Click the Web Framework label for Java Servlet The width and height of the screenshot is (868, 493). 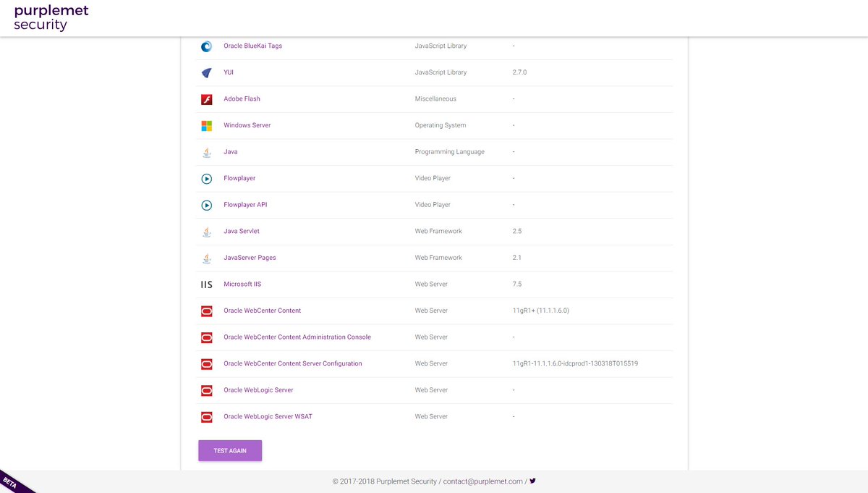click(x=438, y=231)
